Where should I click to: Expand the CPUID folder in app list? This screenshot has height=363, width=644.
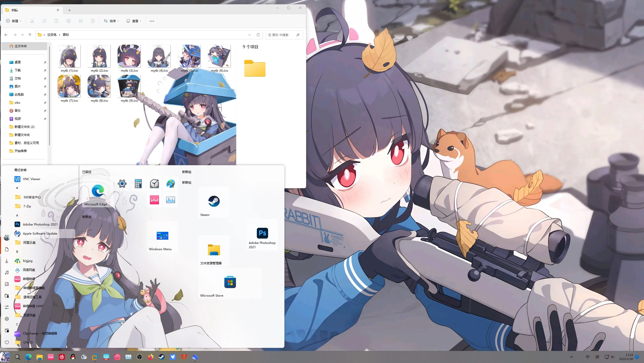pyautogui.click(x=44, y=342)
